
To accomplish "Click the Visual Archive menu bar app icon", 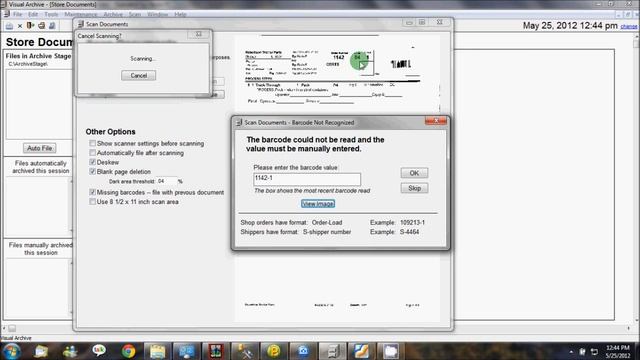I will coord(6,14).
